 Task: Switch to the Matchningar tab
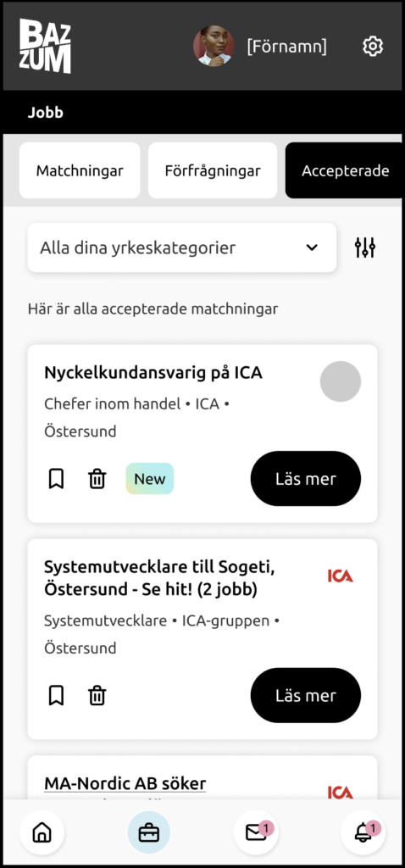[80, 170]
